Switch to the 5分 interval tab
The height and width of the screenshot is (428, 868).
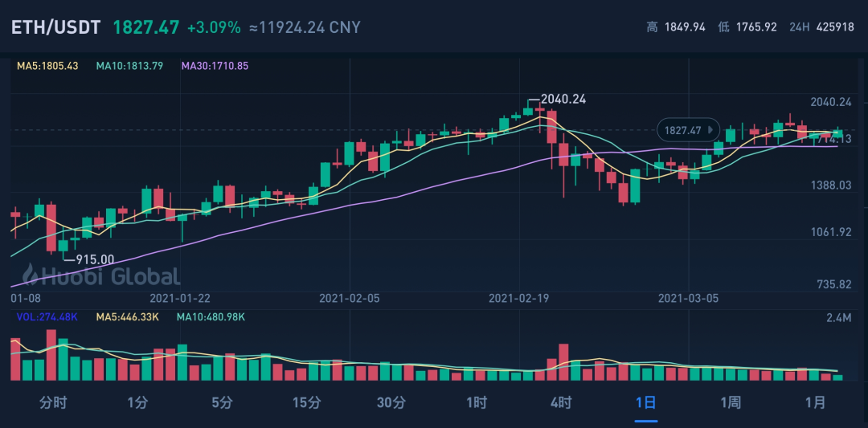223,402
